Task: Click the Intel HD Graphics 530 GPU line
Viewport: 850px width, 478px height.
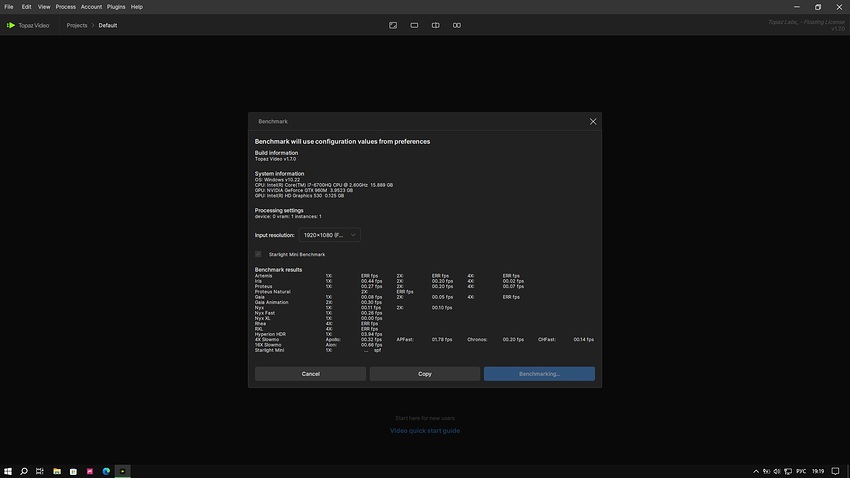Action: point(299,196)
